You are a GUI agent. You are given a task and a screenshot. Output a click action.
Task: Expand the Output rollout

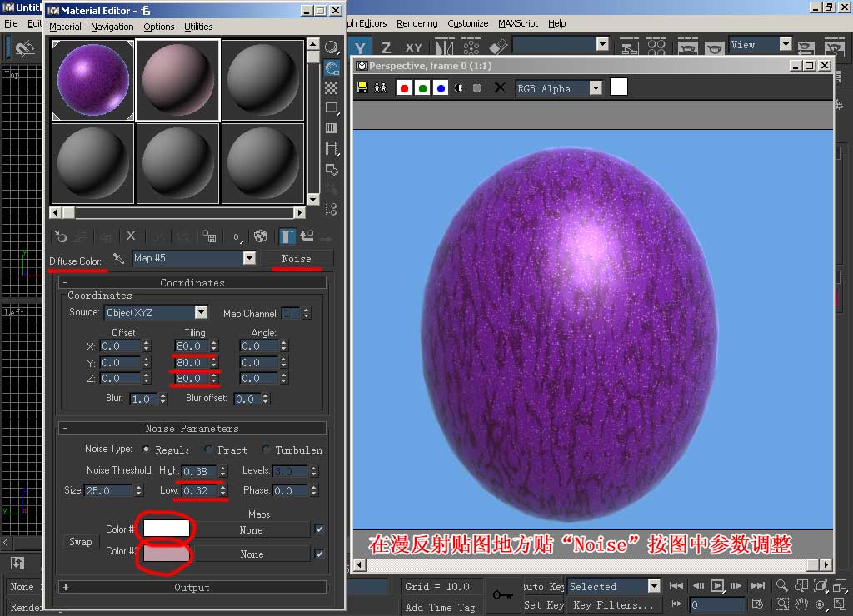192,587
